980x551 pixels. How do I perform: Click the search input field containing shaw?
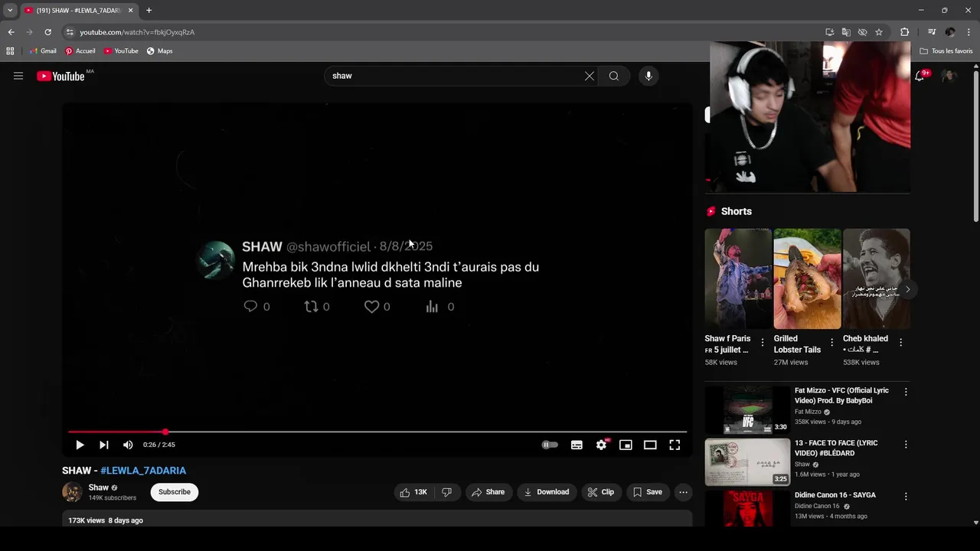click(456, 76)
